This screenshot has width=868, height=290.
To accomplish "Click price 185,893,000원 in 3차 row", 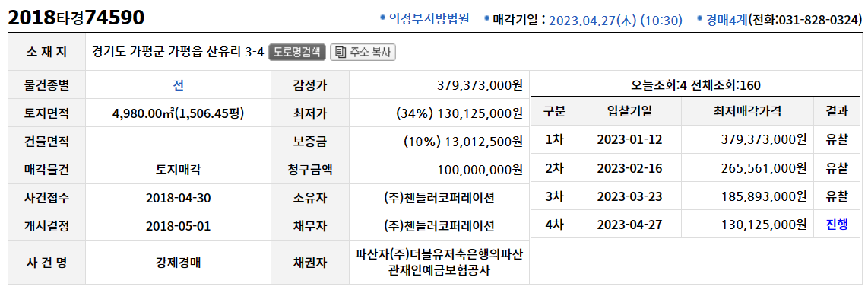I will point(764,196).
